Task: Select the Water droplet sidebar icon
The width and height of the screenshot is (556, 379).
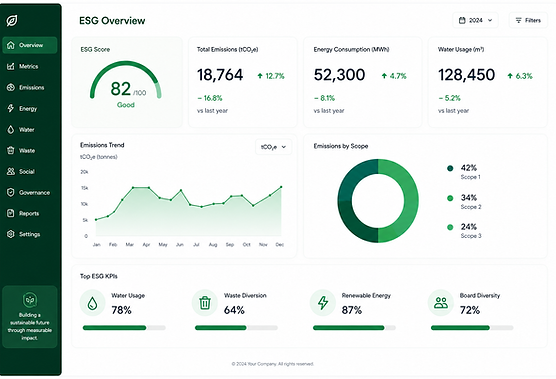Action: click(11, 129)
